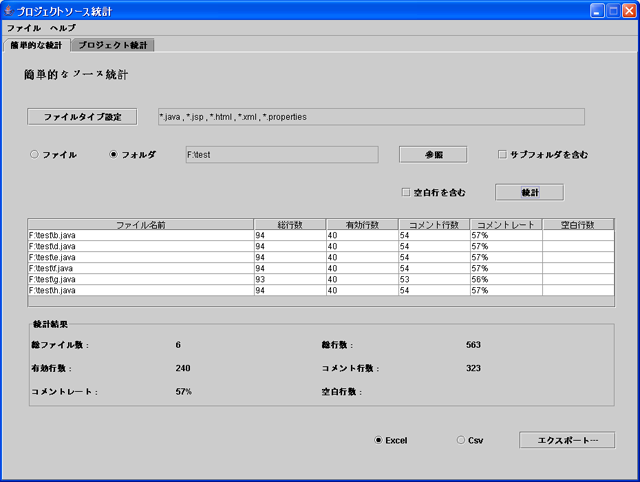Switch to the プロジェクト統計 tab
The width and height of the screenshot is (640, 482).
(x=113, y=45)
